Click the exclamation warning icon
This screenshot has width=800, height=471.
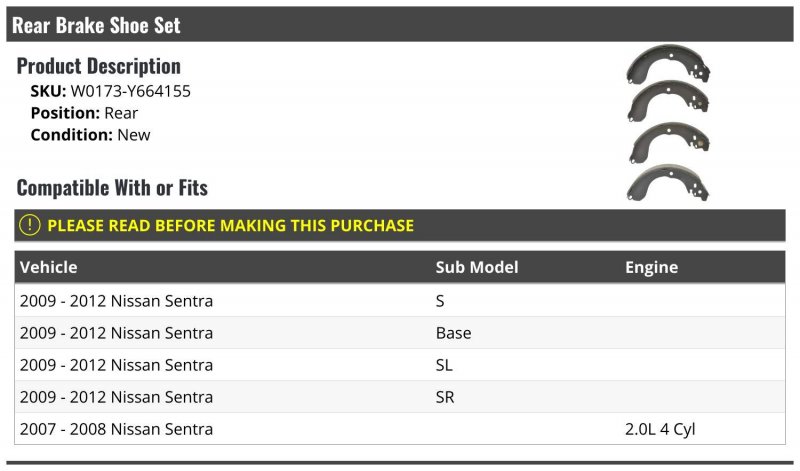point(30,226)
